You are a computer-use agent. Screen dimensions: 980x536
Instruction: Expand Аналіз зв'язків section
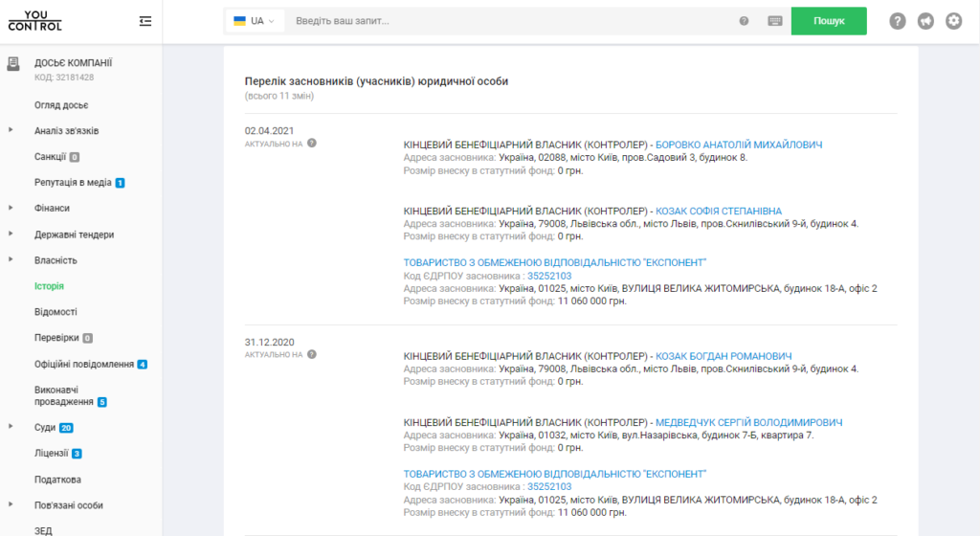[11, 130]
